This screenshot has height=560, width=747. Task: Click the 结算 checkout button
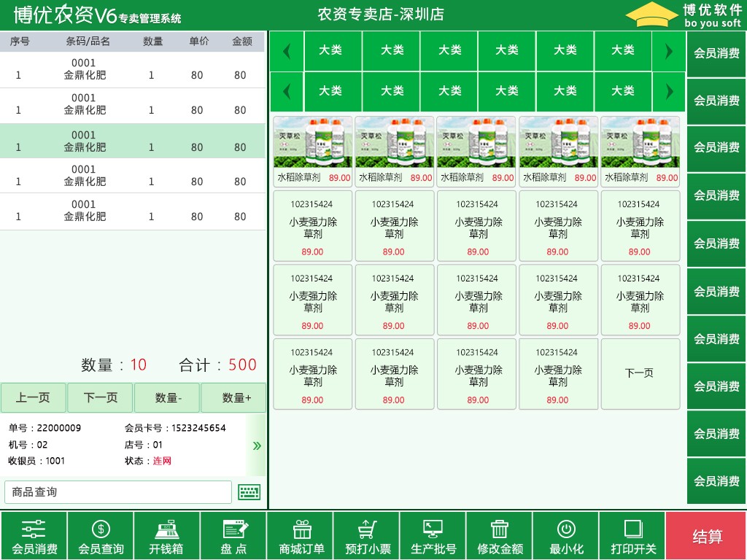(x=706, y=536)
